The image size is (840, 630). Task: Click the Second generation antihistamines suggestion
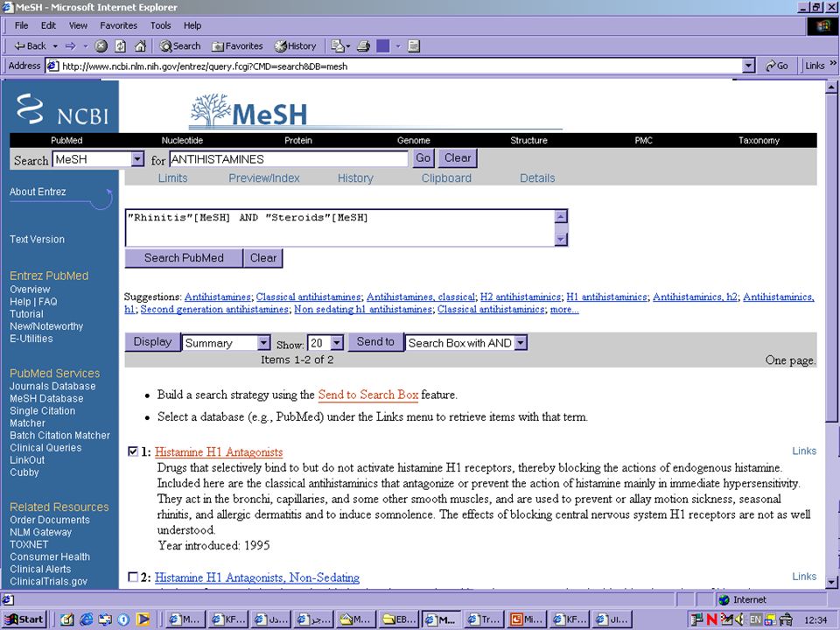coord(214,309)
